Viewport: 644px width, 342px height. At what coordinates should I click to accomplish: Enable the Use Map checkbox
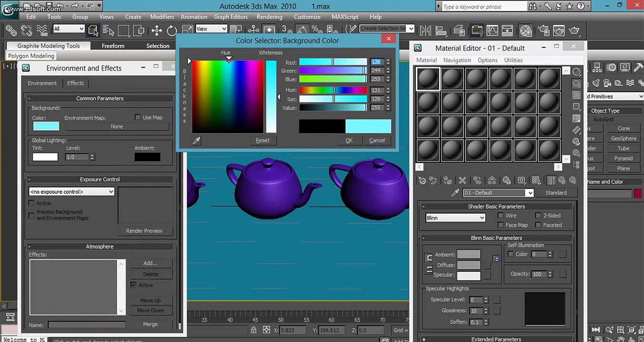[x=138, y=117]
